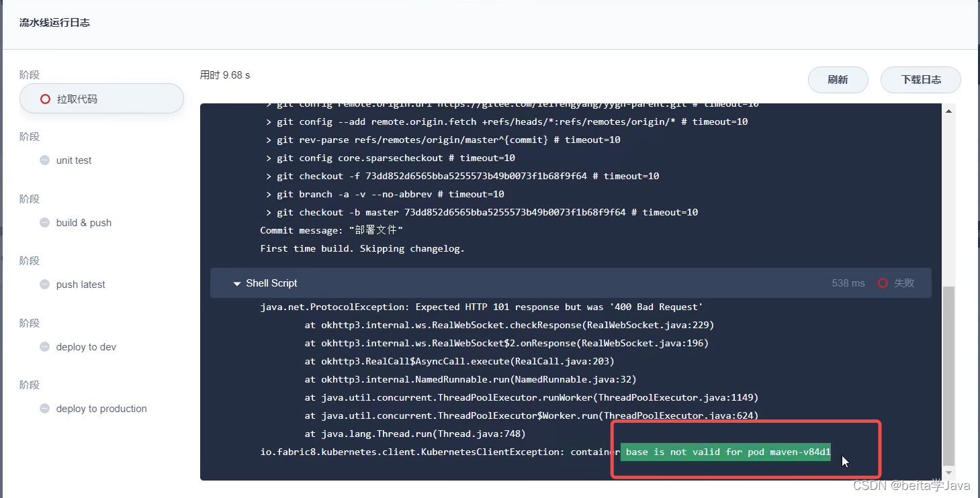The width and height of the screenshot is (980, 498).
Task: Click the java.net.ProtocolException error line
Action: click(x=482, y=307)
